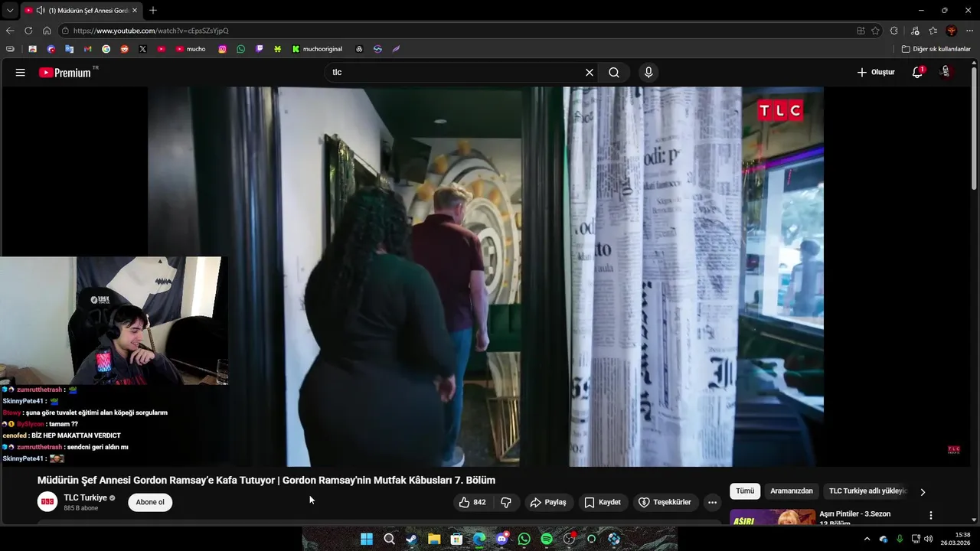
Task: Select the Tümü filter chip
Action: click(x=745, y=491)
